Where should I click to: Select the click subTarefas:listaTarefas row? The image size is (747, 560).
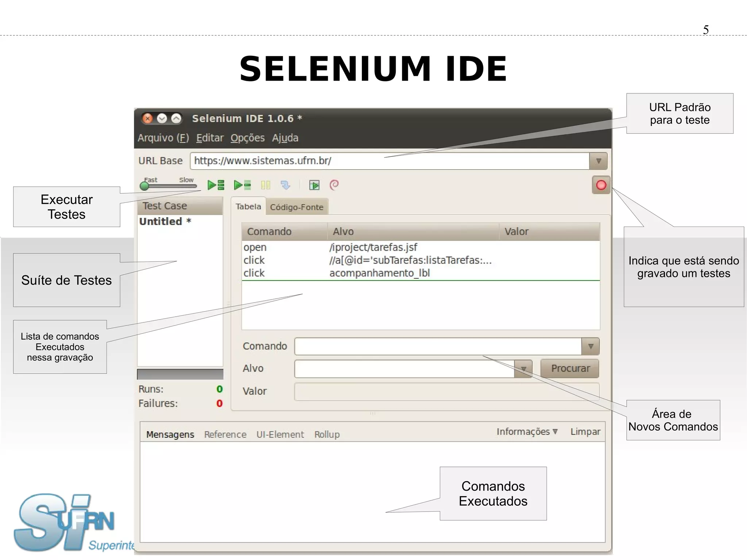pos(421,260)
